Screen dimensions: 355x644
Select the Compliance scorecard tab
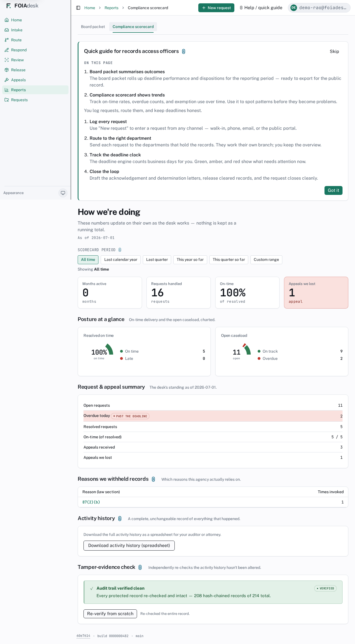133,27
